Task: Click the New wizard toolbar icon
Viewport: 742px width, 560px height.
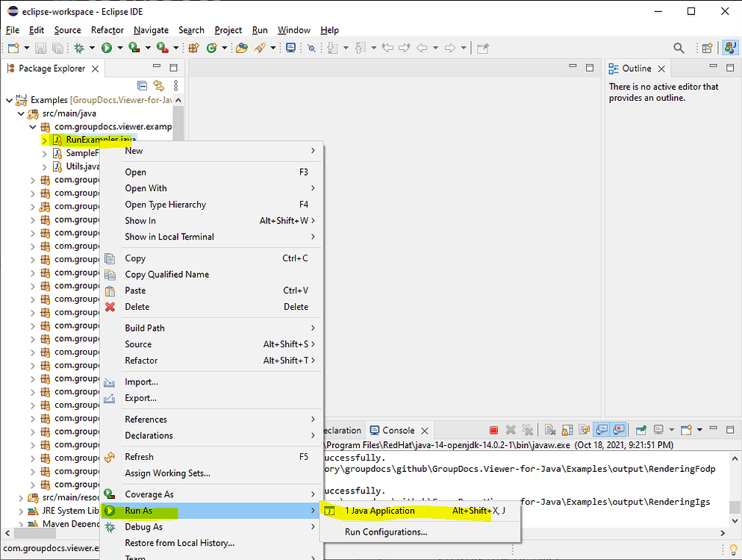Action: (x=13, y=48)
